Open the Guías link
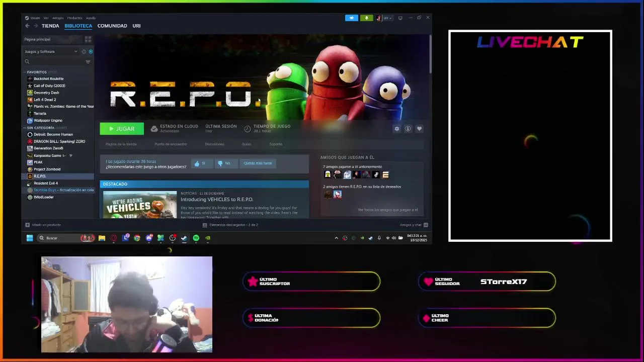The image size is (644, 362). (x=247, y=144)
